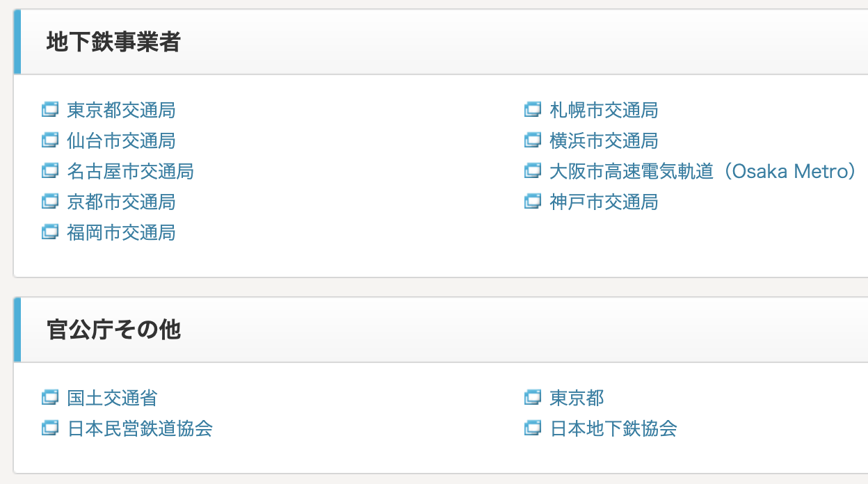
Task: Follow the 東京都 link under 官公庁その他
Action: (x=577, y=398)
